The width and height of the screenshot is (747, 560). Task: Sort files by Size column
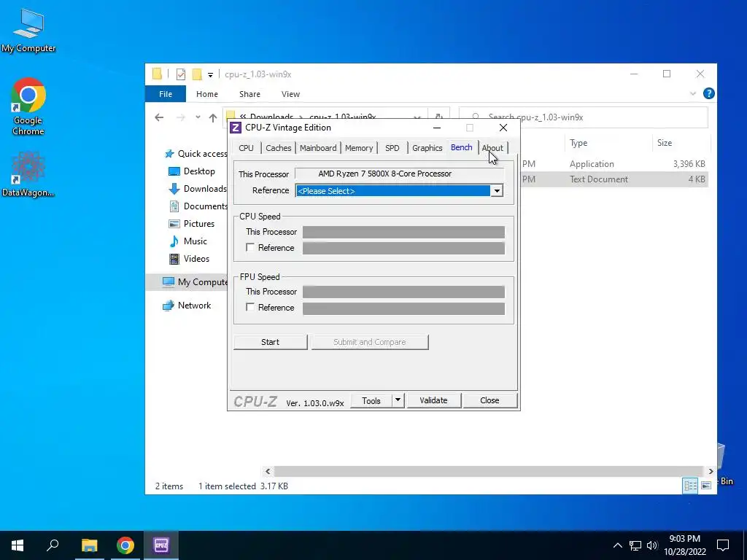[681, 143]
